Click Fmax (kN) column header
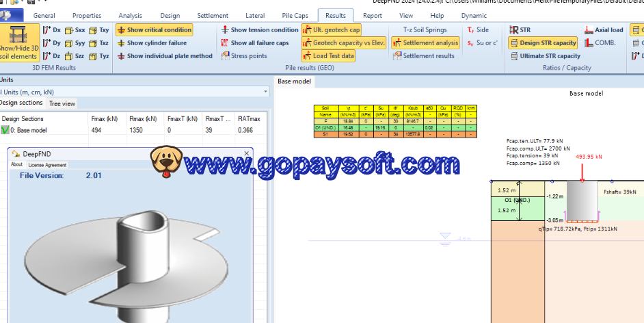644x323 pixels. click(105, 119)
